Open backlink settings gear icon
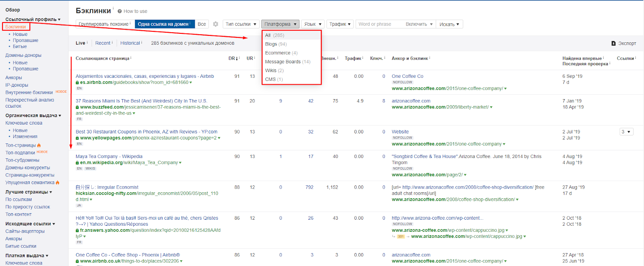The width and height of the screenshot is (644, 266). point(216,24)
